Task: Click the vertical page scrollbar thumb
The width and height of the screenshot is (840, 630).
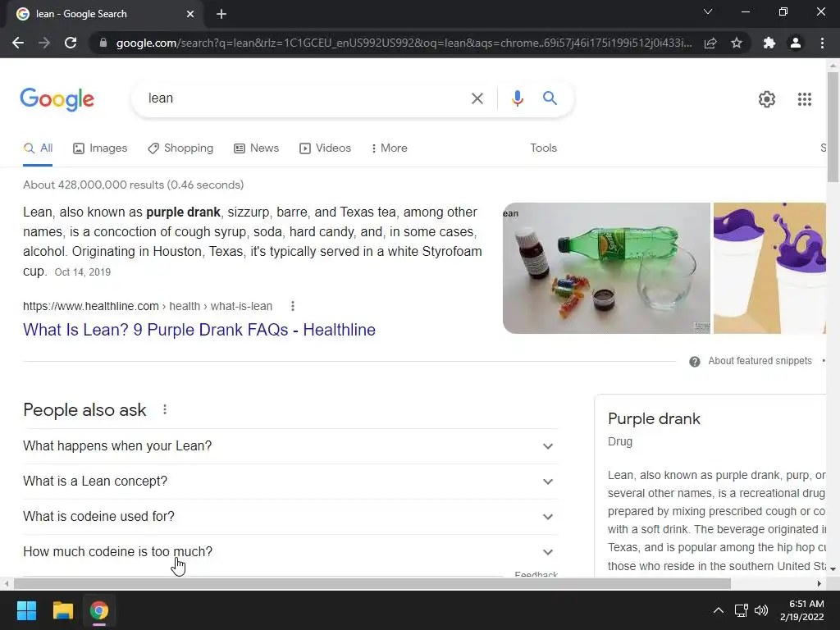Action: coord(833,127)
